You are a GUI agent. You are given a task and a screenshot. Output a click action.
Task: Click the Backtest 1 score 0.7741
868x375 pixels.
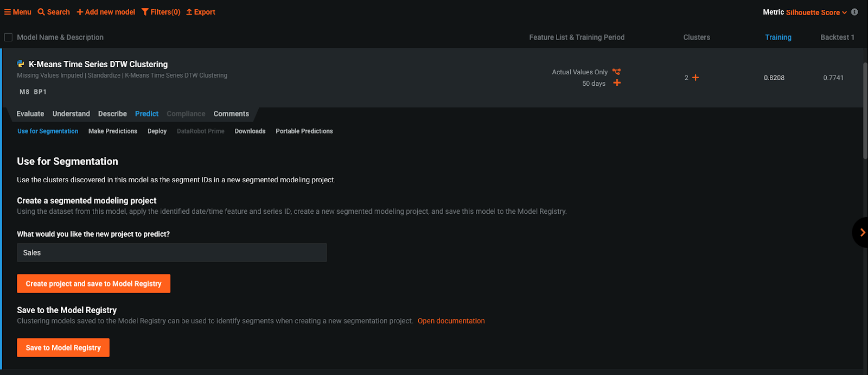coord(833,78)
